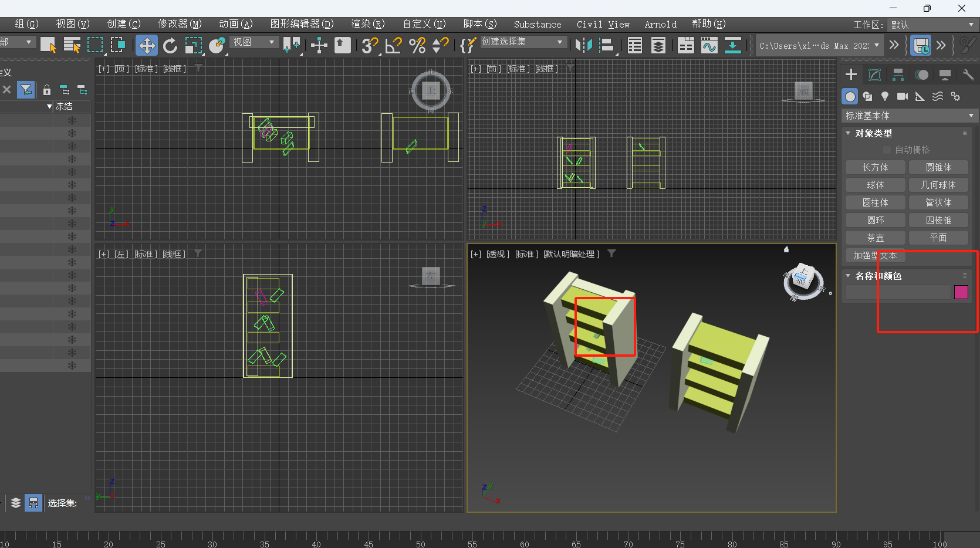Switch to the Hierarchy panel tab
This screenshot has height=548, width=980.
point(898,75)
